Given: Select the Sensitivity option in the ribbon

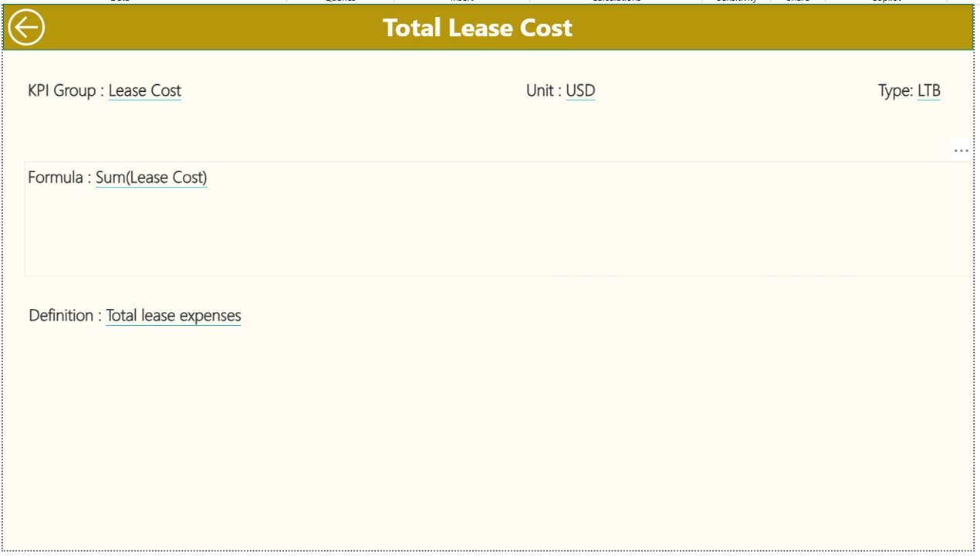Looking at the screenshot, I should pyautogui.click(x=735, y=2).
